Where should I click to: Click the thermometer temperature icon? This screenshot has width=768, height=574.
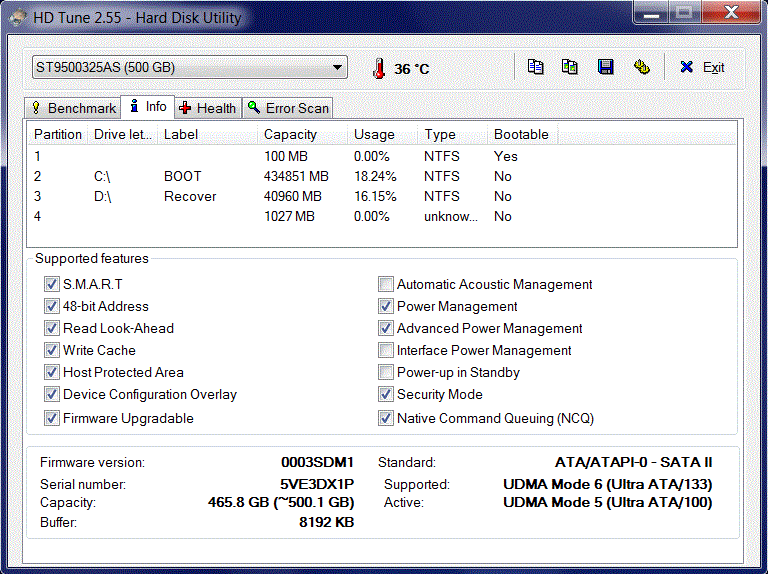point(378,69)
